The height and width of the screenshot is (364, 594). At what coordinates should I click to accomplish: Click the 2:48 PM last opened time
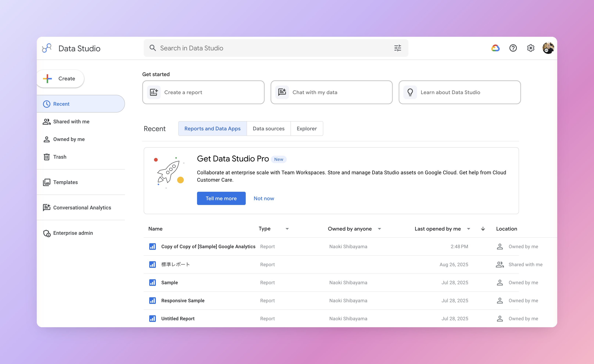click(x=459, y=247)
